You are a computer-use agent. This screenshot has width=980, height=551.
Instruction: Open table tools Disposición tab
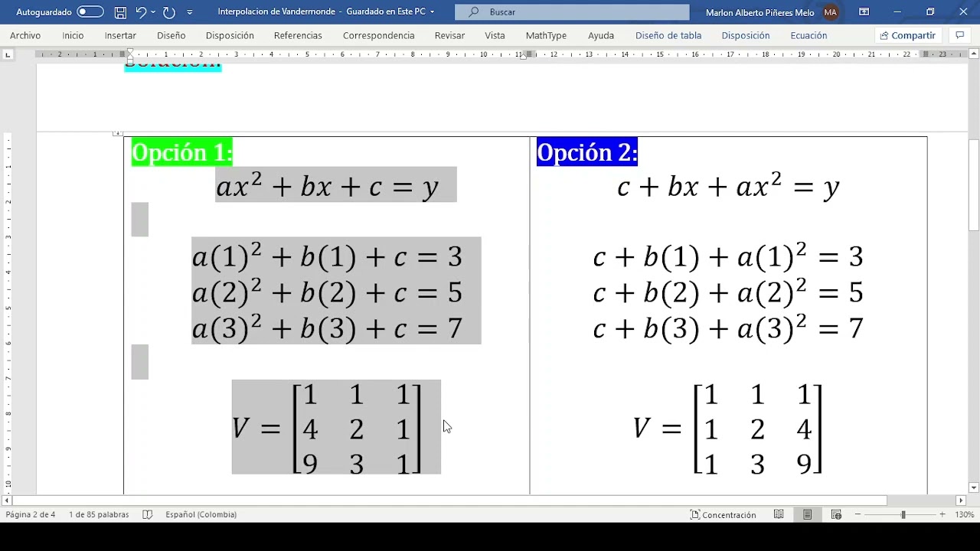[746, 35]
